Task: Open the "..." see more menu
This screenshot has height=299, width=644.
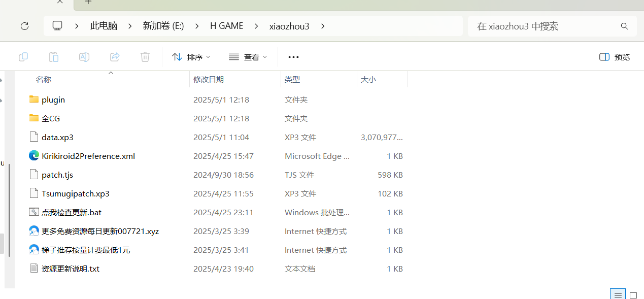Action: pos(293,57)
